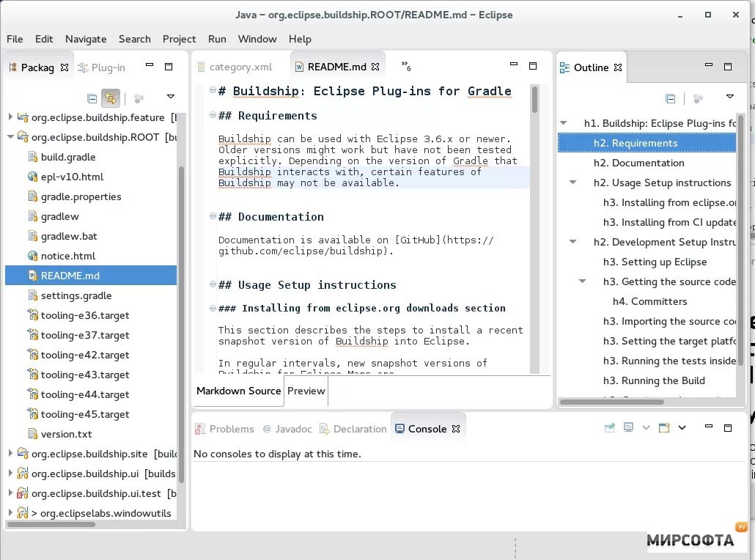Switch to Preview tab

[306, 391]
